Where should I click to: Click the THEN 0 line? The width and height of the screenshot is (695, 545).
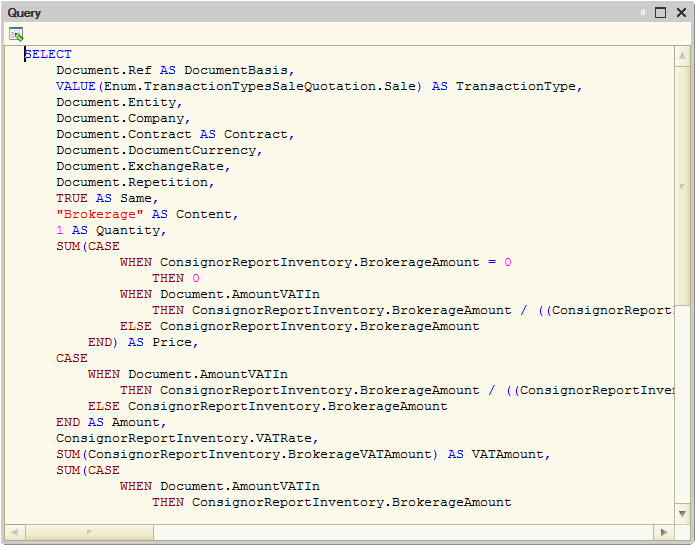tap(176, 278)
